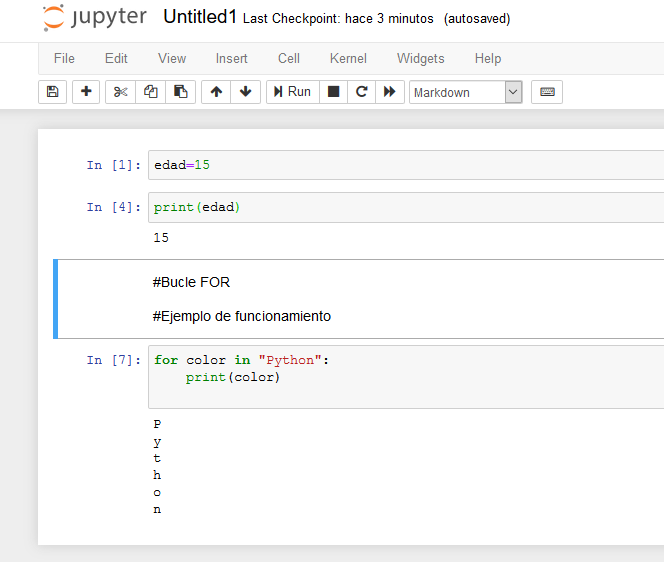Open the Help menu
Viewport: 664px width, 562px height.
(x=488, y=58)
